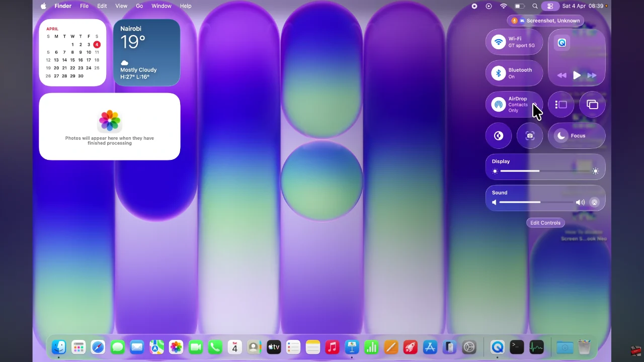The image size is (644, 362).
Task: Open the Go menu
Action: tap(139, 6)
